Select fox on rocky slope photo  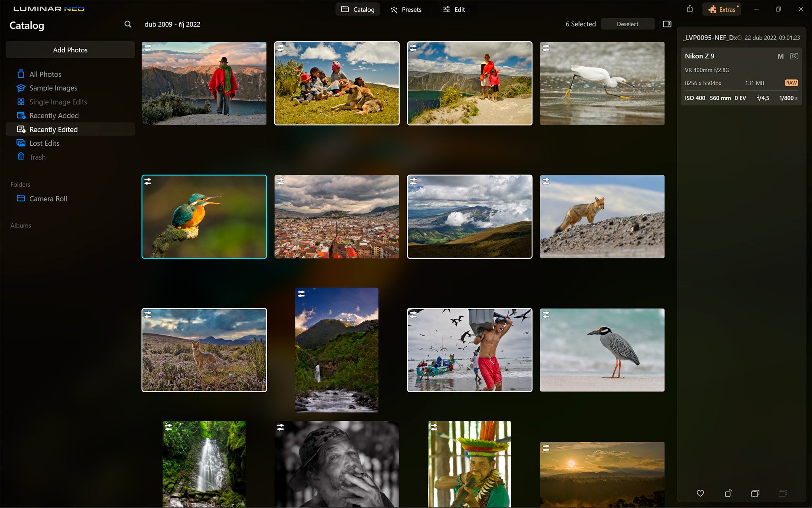point(602,217)
